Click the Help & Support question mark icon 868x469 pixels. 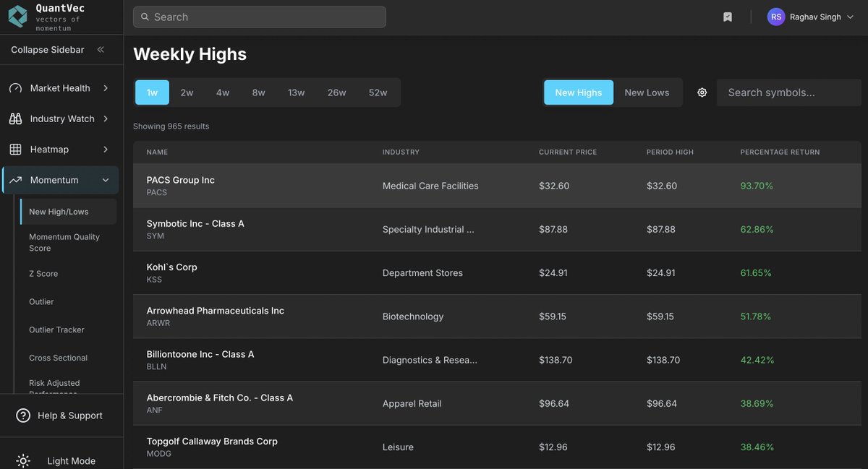click(23, 416)
